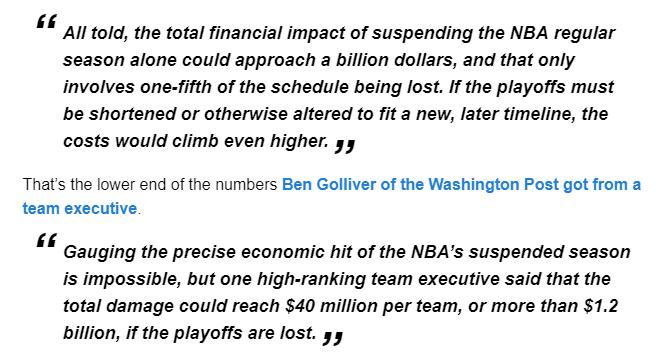Click the words 'suspended season' in the second quote

(x=549, y=252)
